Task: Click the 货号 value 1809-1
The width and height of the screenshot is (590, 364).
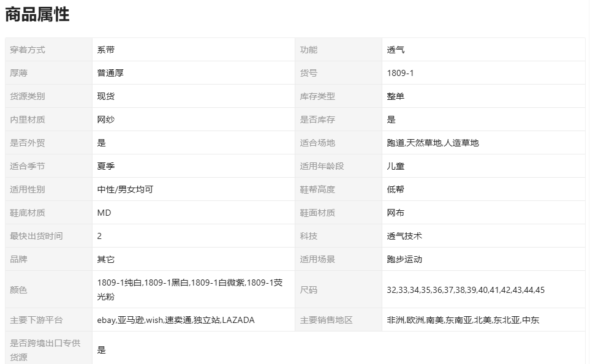Action: click(x=401, y=73)
